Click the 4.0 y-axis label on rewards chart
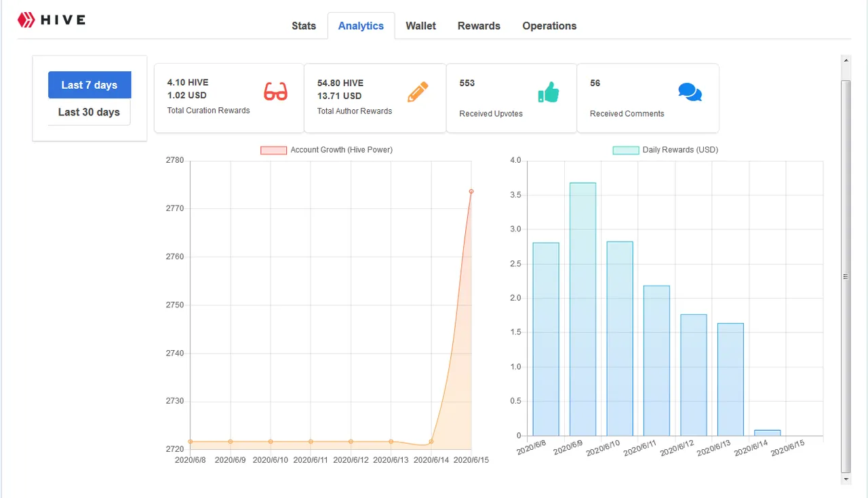Image resolution: width=868 pixels, height=498 pixels. 515,160
